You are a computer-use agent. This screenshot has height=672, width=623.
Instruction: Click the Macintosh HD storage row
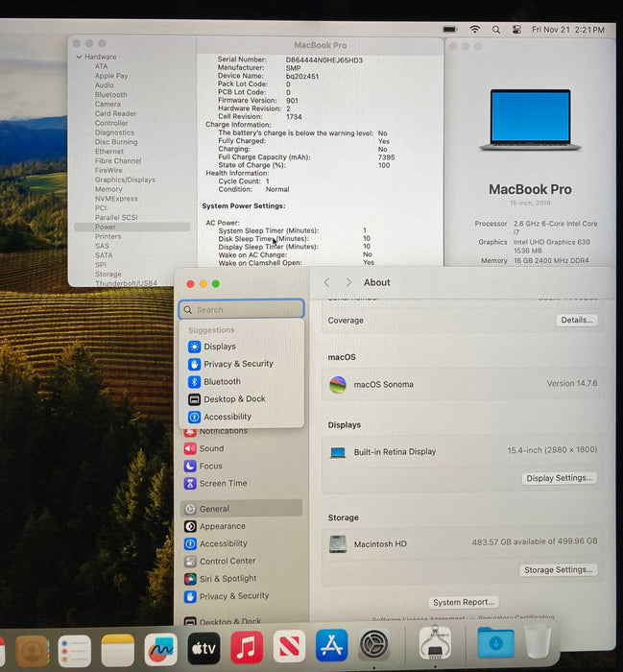tap(463, 543)
